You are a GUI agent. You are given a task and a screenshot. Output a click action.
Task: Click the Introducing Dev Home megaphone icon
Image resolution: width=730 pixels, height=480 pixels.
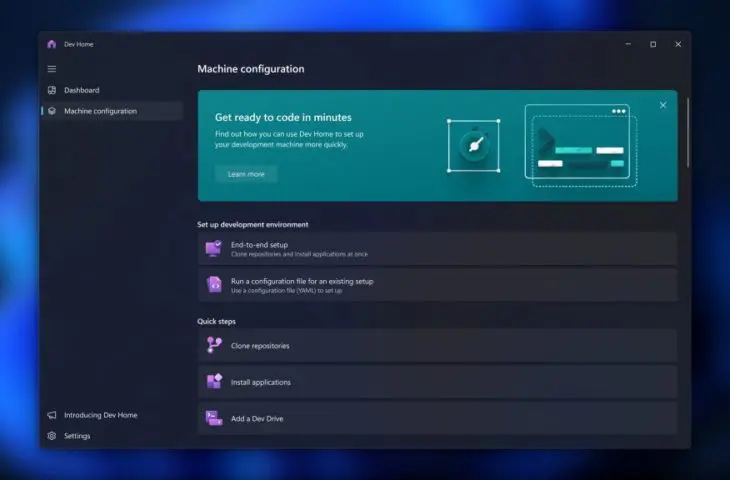52,415
